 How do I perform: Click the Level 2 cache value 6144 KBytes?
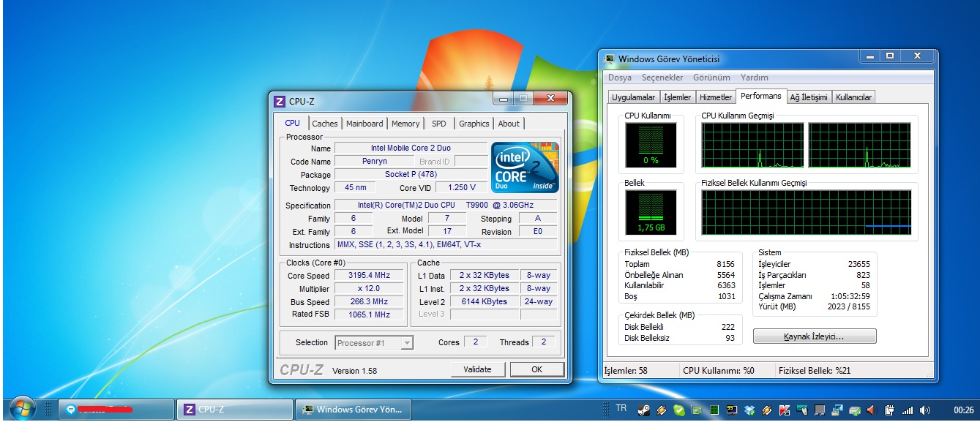[484, 301]
